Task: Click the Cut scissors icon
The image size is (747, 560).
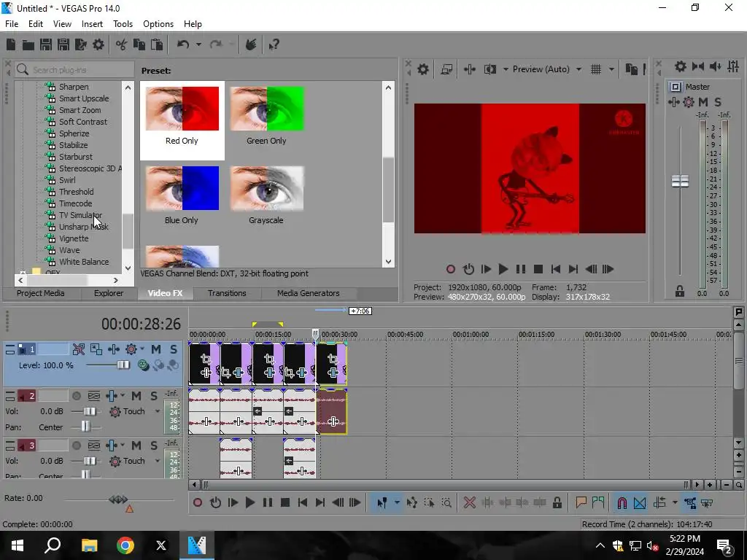Action: (x=122, y=44)
